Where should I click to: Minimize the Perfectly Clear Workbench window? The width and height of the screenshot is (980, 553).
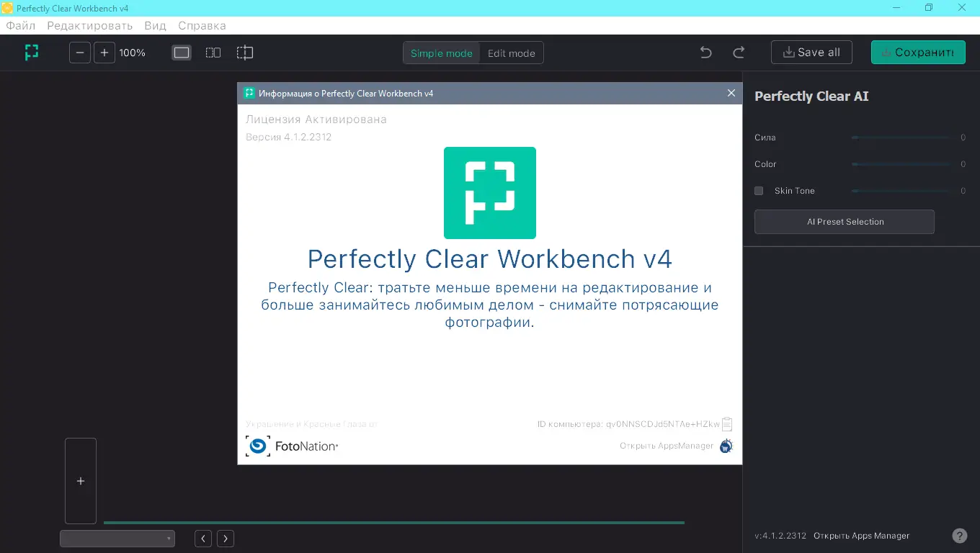click(x=896, y=8)
